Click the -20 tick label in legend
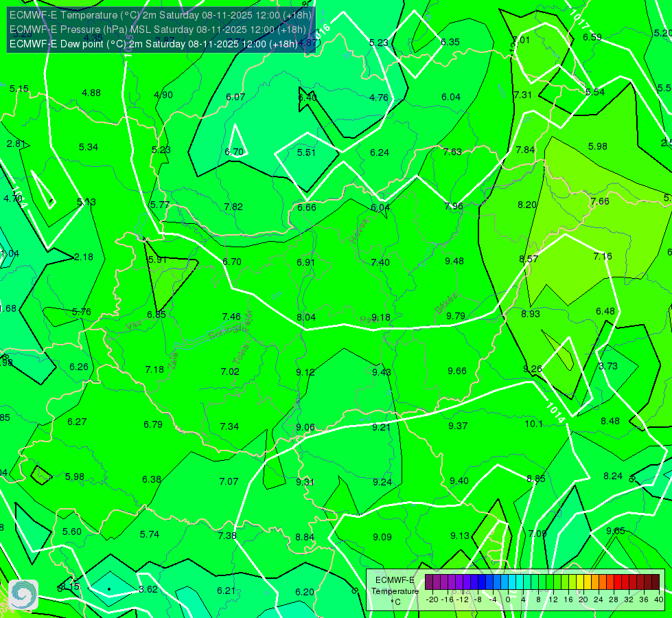672x618 pixels. (x=432, y=599)
